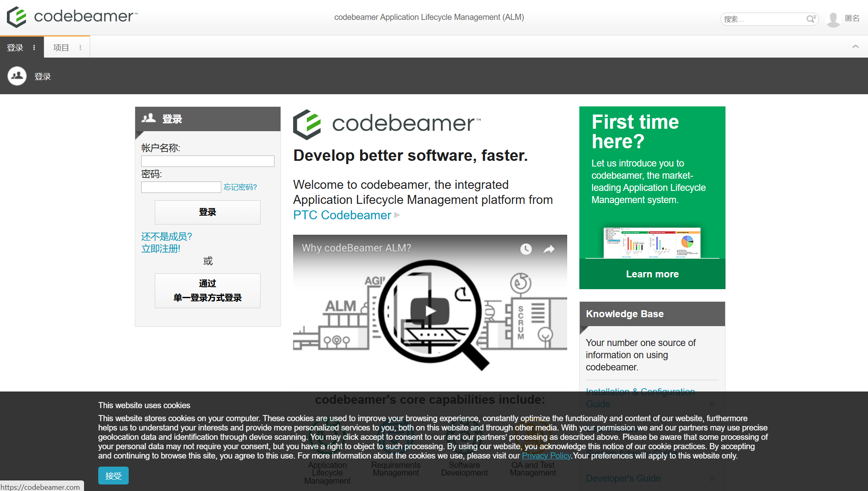
Task: Click the video Watch later clock icon
Action: pos(526,249)
